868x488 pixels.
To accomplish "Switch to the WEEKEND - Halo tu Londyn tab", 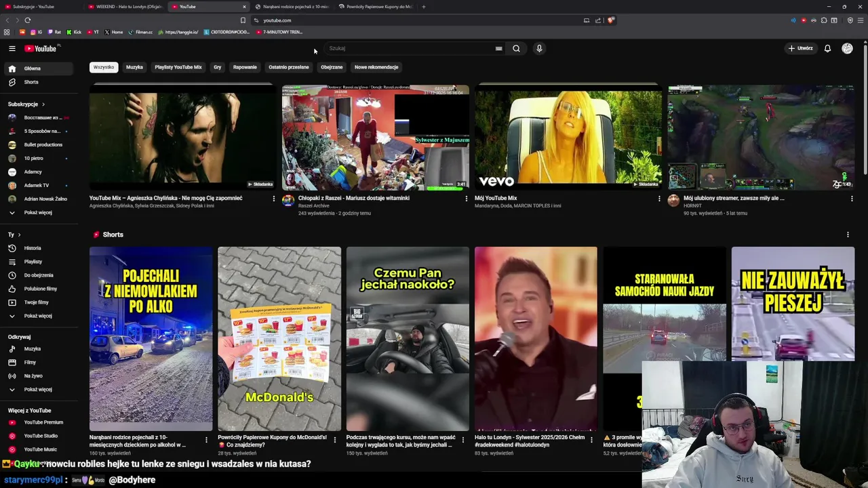I will click(x=125, y=7).
